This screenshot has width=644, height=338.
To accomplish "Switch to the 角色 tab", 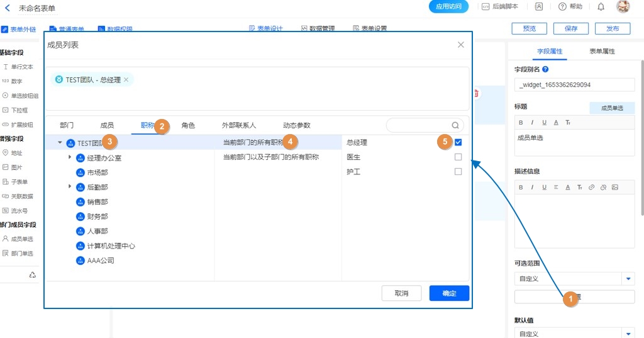I will click(x=188, y=125).
